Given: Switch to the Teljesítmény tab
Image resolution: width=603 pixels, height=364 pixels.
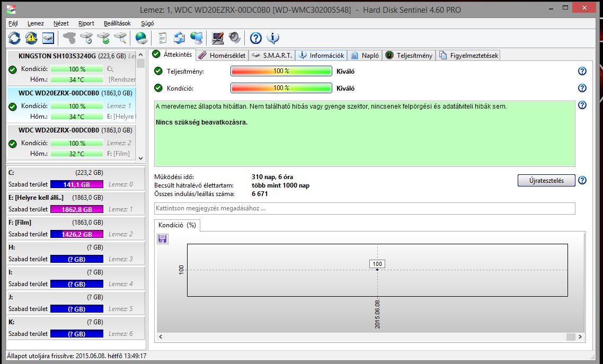Looking at the screenshot, I should (409, 55).
